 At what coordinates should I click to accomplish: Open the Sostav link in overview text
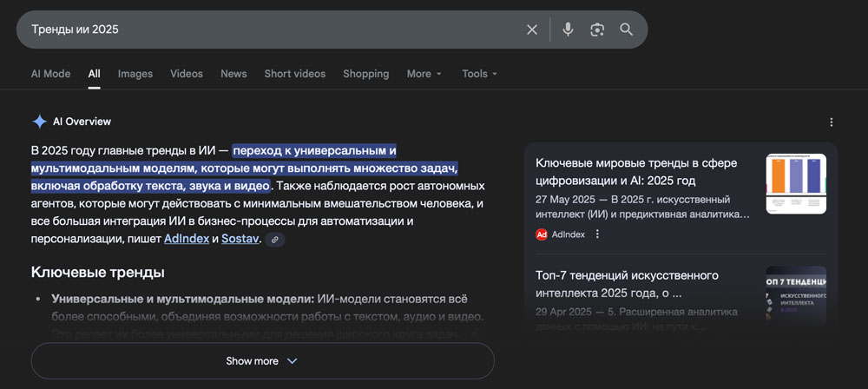tap(240, 238)
